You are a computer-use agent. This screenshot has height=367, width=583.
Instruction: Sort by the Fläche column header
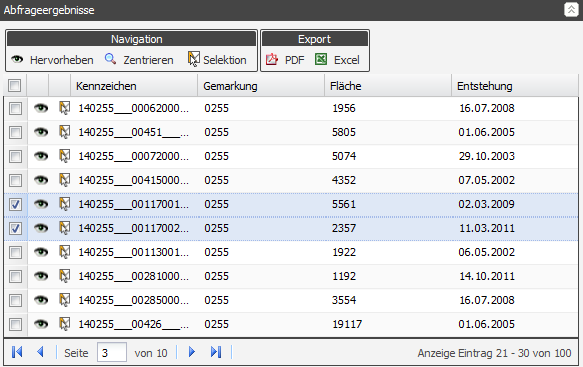[x=389, y=86]
